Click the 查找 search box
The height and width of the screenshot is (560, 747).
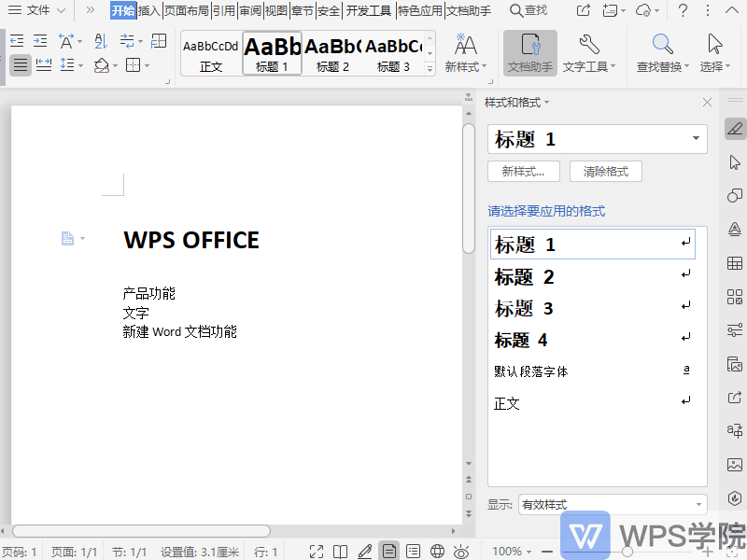pos(529,10)
